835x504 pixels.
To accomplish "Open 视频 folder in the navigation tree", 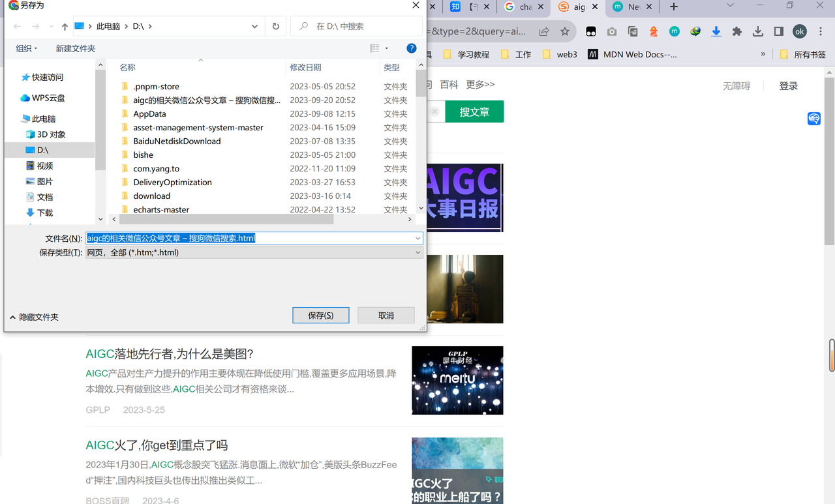I will [39, 166].
